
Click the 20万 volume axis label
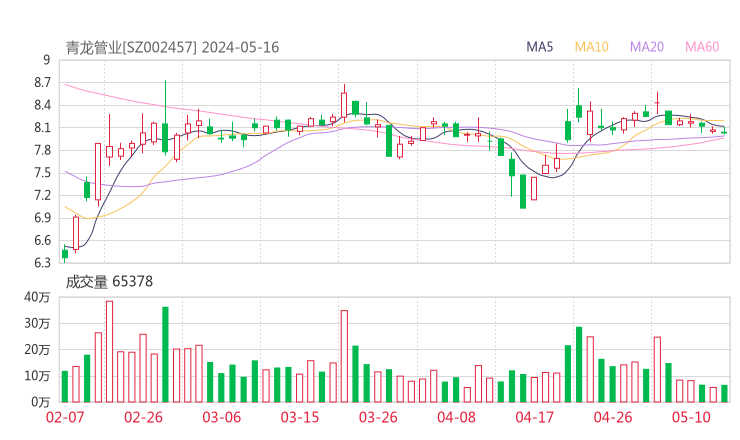pos(37,350)
